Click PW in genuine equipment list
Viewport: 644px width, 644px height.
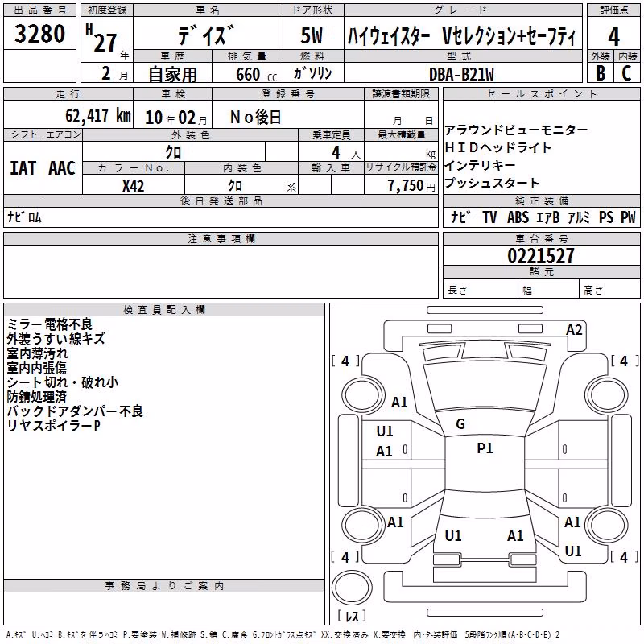pyautogui.click(x=628, y=217)
